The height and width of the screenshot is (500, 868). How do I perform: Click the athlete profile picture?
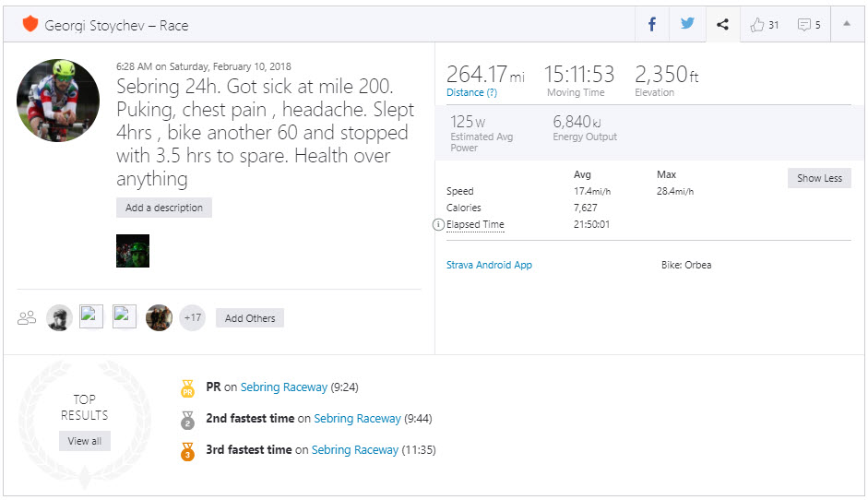[58, 101]
